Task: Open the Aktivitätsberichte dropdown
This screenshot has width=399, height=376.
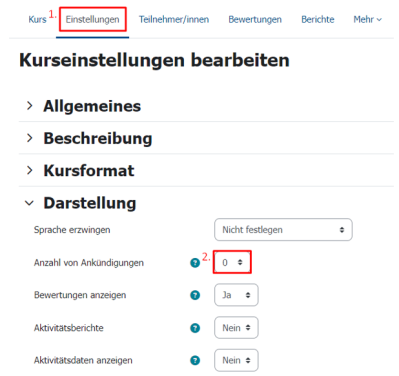Action: coord(236,328)
